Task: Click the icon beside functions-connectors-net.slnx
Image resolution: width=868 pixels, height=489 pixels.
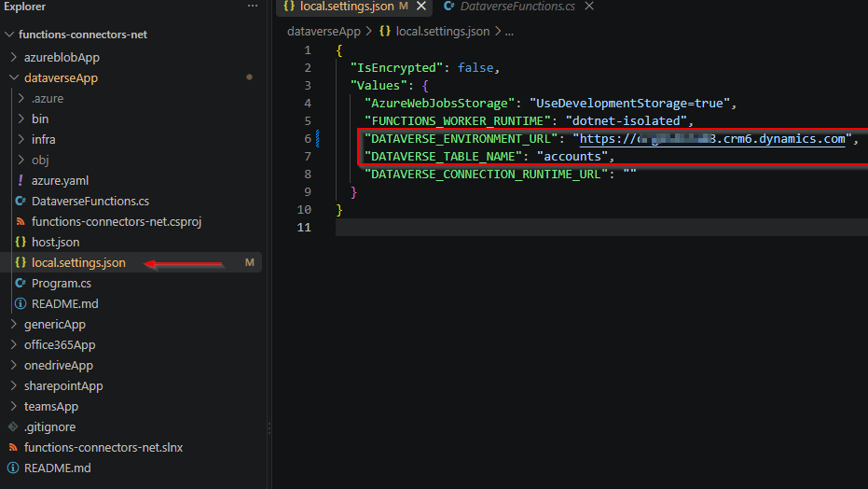Action: [13, 447]
